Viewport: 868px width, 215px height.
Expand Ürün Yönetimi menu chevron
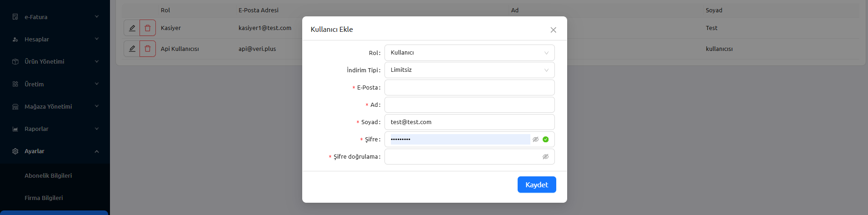[x=97, y=61]
